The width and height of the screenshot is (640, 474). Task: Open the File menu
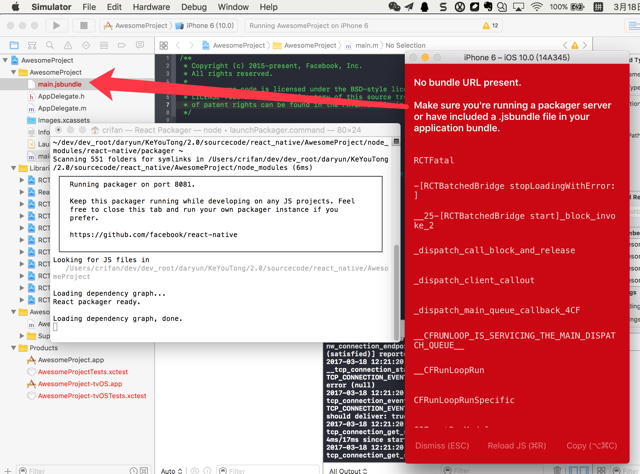coord(89,7)
